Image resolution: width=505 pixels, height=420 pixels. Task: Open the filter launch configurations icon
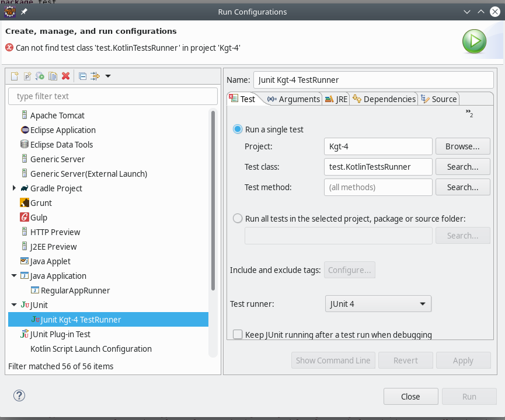coord(95,76)
